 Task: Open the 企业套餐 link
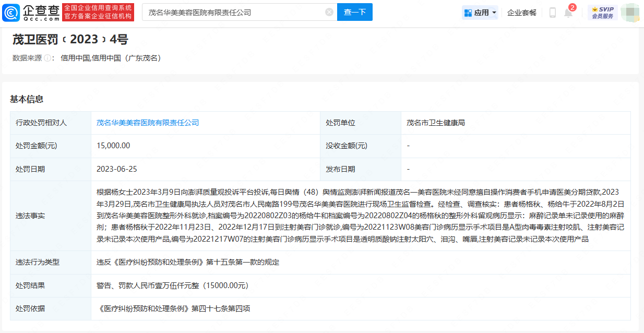tap(522, 13)
